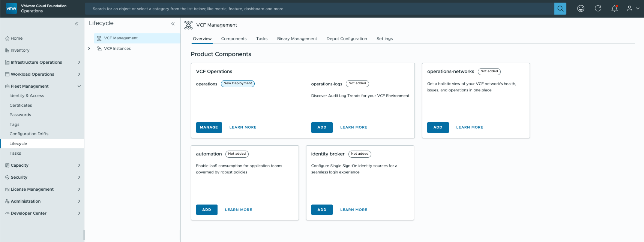The width and height of the screenshot is (644, 242).
Task: Click Not added badge on operations-networks
Action: [x=489, y=72]
